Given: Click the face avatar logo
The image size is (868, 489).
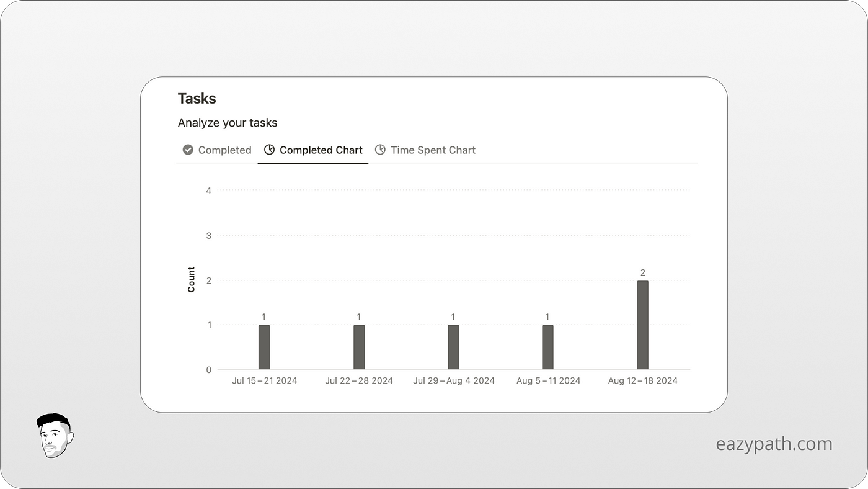Looking at the screenshot, I should click(55, 436).
